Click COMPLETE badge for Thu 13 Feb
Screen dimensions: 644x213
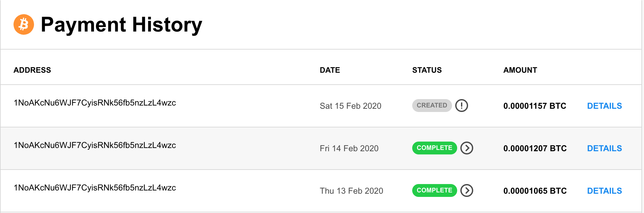(x=434, y=190)
